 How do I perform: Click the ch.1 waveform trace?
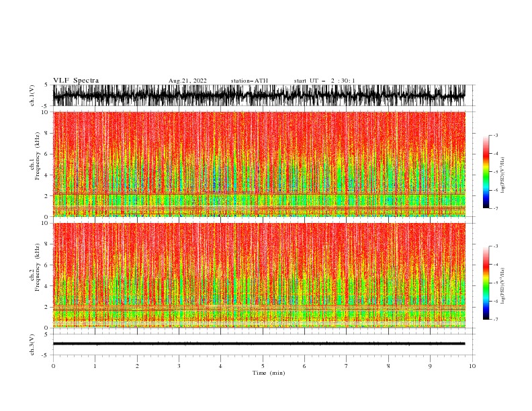[259, 95]
